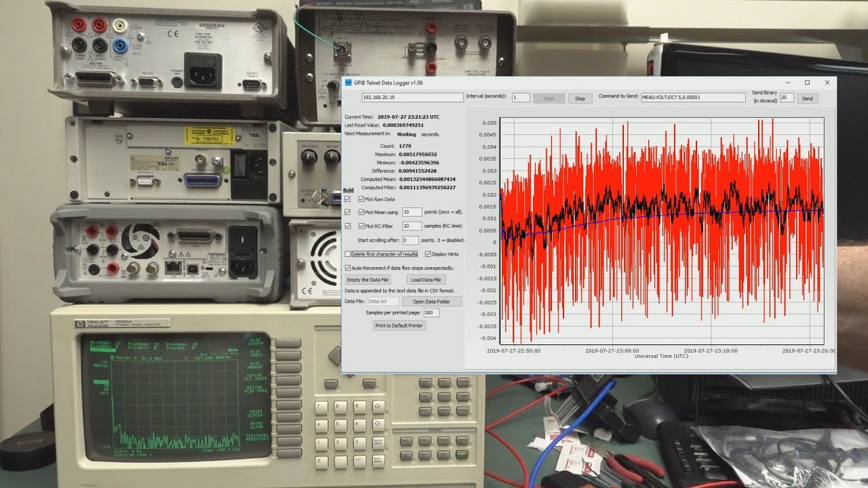Click the current time "2019-07-27 23:21:23 UTC"
Viewport: 868px width, 488px height.
[408, 117]
